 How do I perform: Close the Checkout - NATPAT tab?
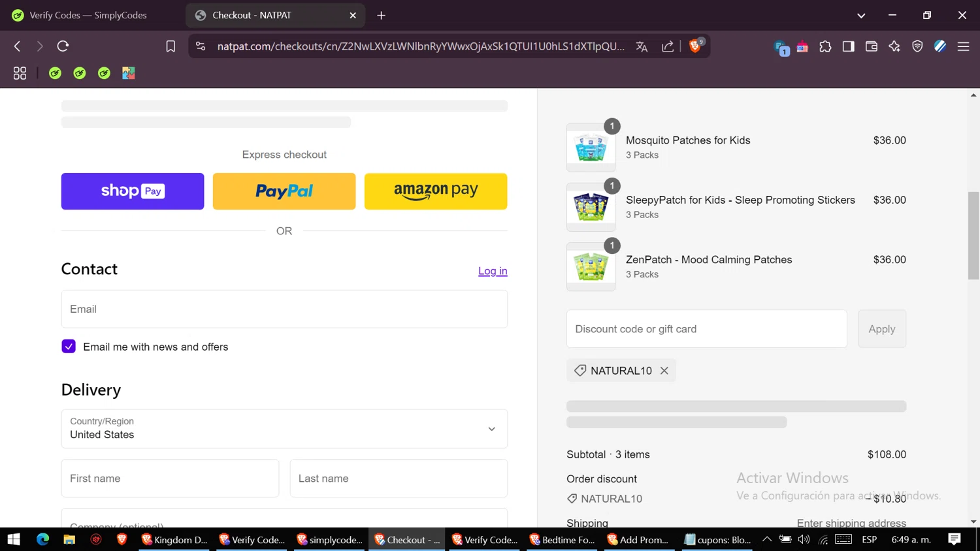[x=353, y=15]
